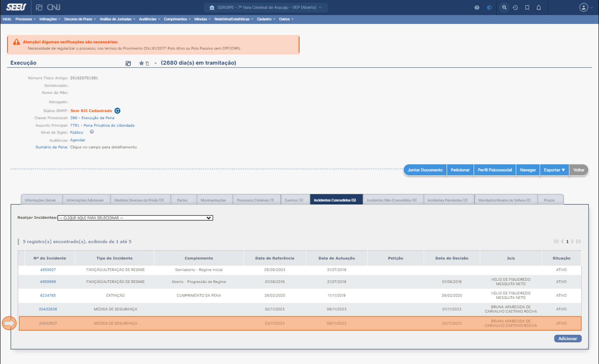
Task: Click Peticionar button
Action: pyautogui.click(x=460, y=170)
